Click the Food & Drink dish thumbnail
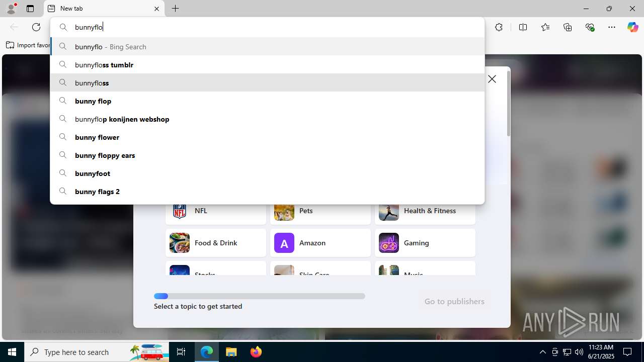The image size is (644, 362). (180, 243)
